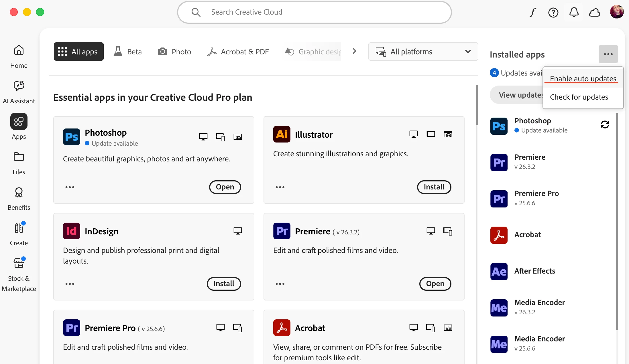Image resolution: width=629 pixels, height=364 pixels.
Task: Click the Acrobat app icon in the card
Action: 282,328
